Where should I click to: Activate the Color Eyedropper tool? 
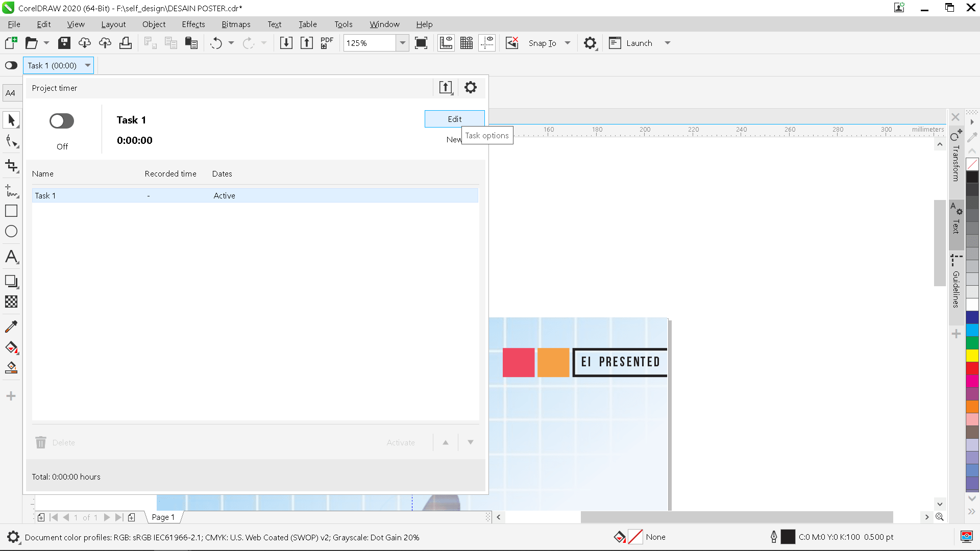(x=11, y=326)
